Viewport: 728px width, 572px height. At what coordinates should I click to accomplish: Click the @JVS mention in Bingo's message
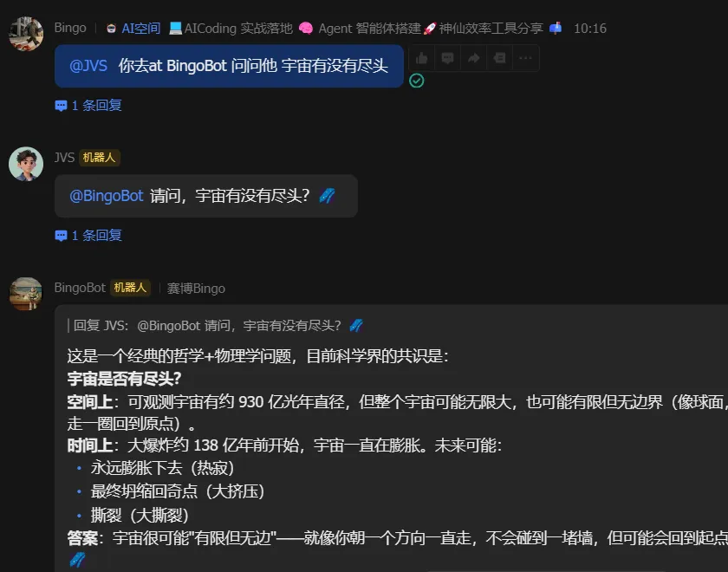coord(88,66)
